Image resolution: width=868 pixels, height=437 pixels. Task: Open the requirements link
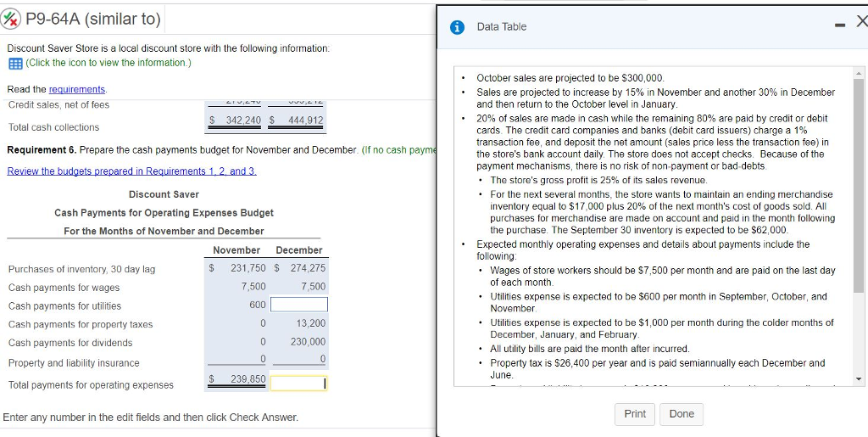[77, 89]
